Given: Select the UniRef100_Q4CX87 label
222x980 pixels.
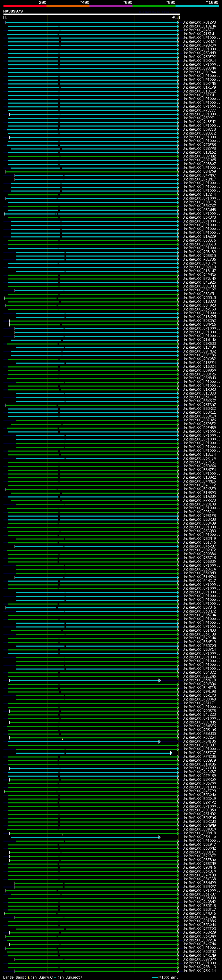Looking at the screenshot, I should click(x=199, y=772).
